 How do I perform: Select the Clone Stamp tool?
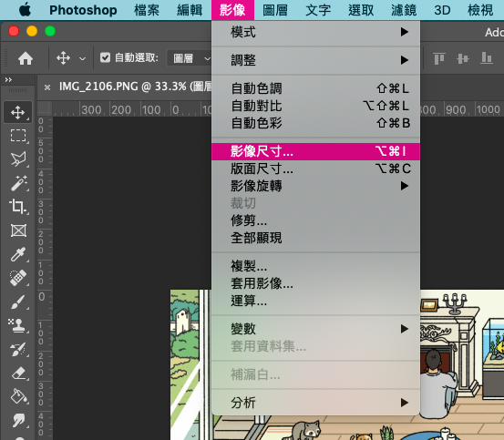point(18,325)
